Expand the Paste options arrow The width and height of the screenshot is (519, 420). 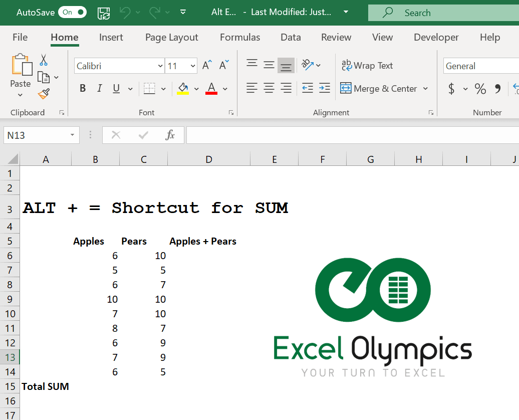pyautogui.click(x=20, y=95)
